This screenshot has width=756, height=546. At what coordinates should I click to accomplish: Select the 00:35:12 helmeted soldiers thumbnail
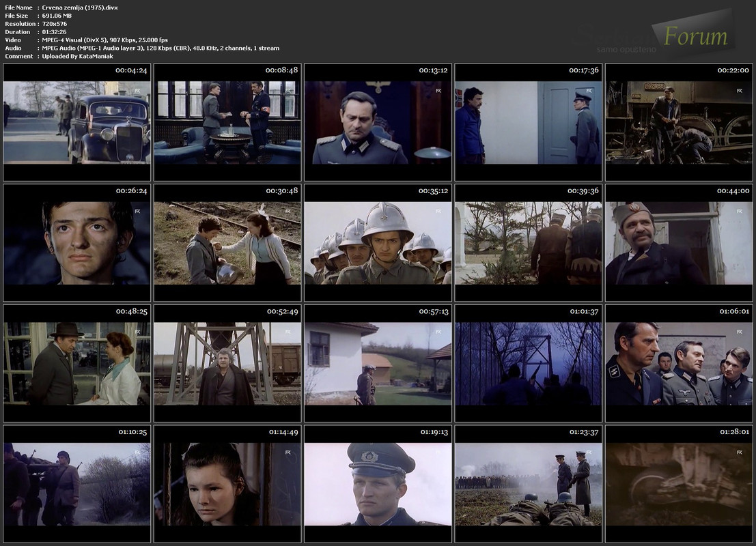point(378,242)
